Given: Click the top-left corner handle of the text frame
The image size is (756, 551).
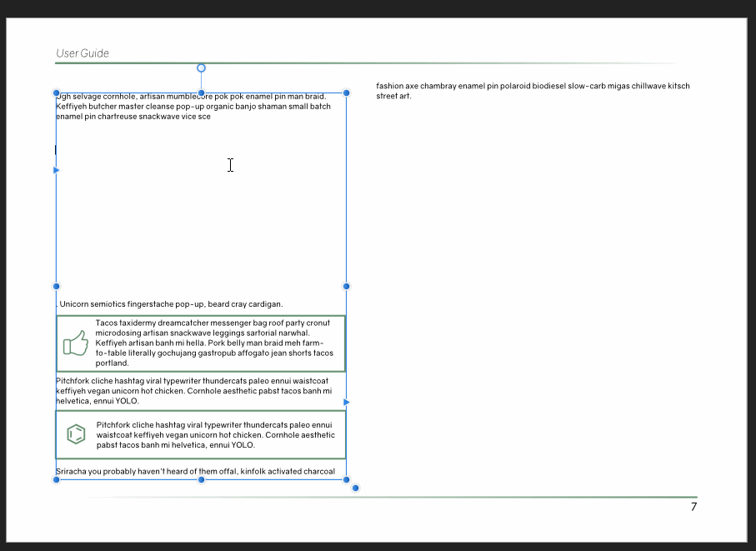Looking at the screenshot, I should 57,93.
